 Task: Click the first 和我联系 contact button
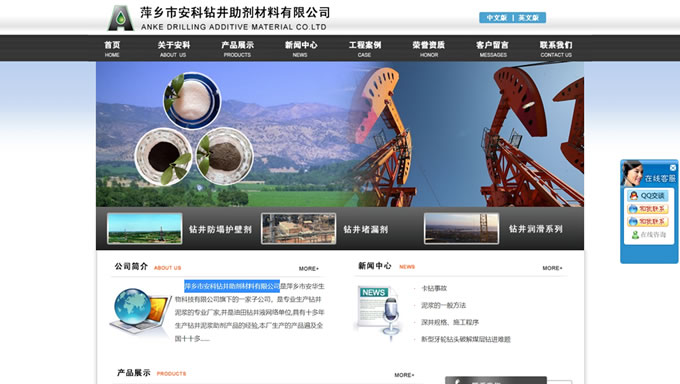(x=648, y=209)
